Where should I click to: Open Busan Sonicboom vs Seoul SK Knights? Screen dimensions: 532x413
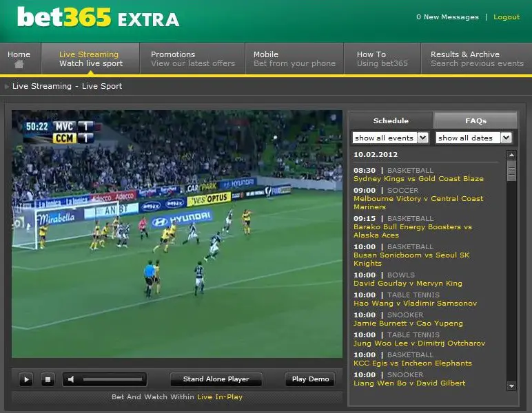pyautogui.click(x=411, y=260)
